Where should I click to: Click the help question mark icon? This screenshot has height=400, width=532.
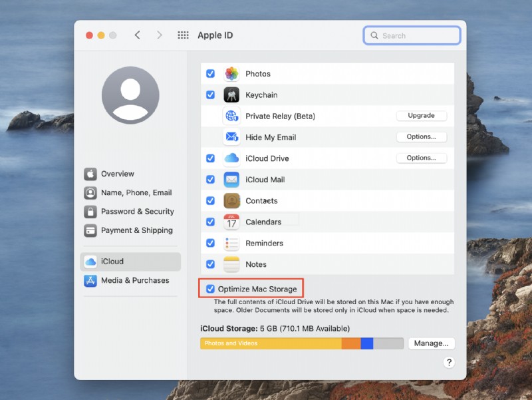coord(450,362)
